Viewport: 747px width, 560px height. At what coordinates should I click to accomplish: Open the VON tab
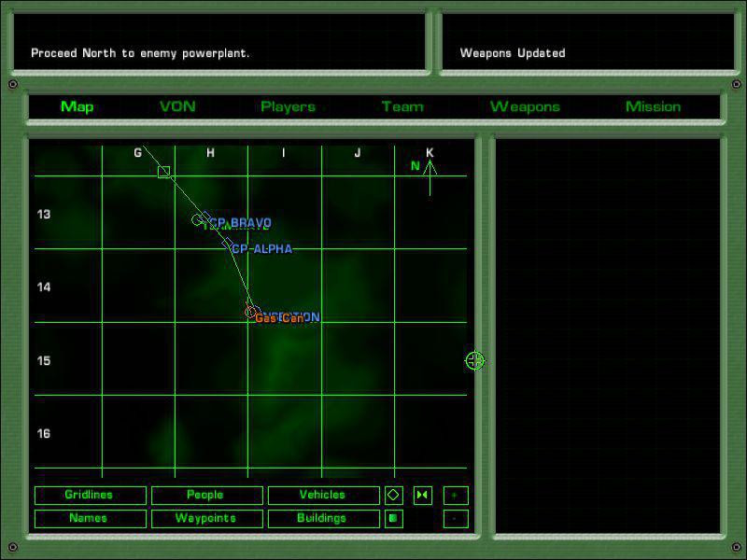[x=177, y=106]
